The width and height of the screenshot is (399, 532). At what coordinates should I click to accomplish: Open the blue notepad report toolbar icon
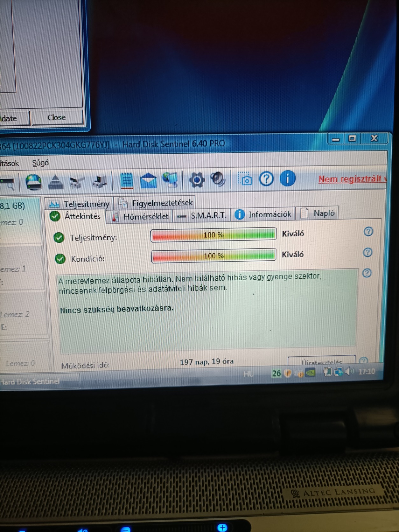[x=126, y=181]
